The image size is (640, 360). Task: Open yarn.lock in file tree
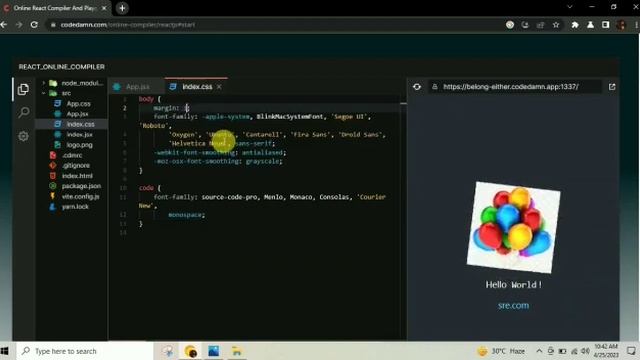[x=75, y=207]
